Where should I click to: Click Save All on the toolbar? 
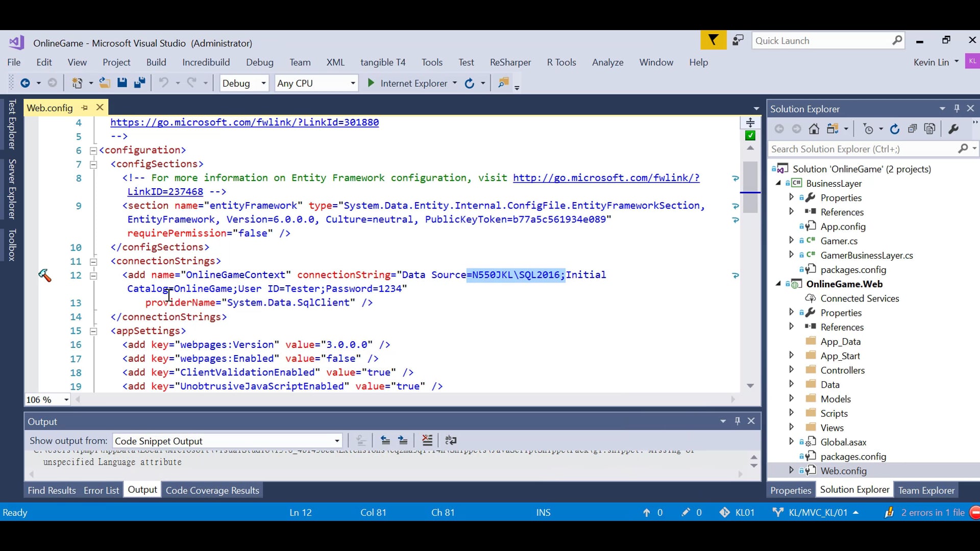point(140,83)
